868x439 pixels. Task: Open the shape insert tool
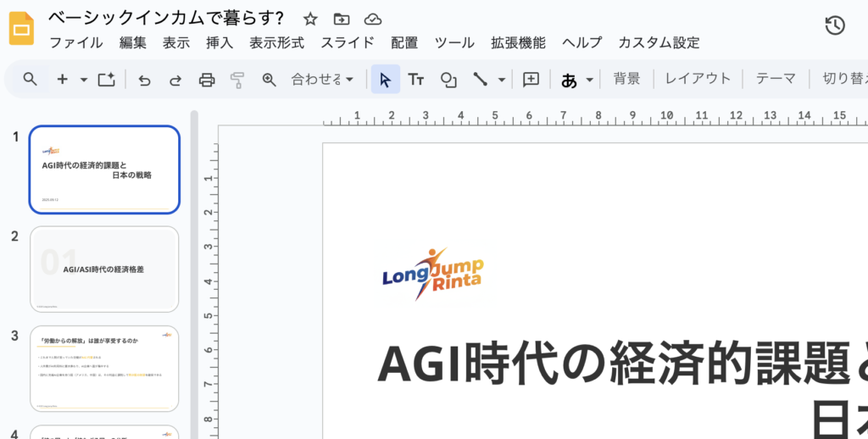coord(448,80)
